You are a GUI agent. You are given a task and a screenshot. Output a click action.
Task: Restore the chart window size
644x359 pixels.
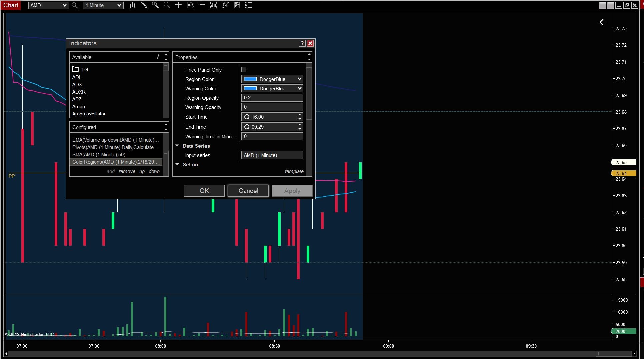pos(627,5)
